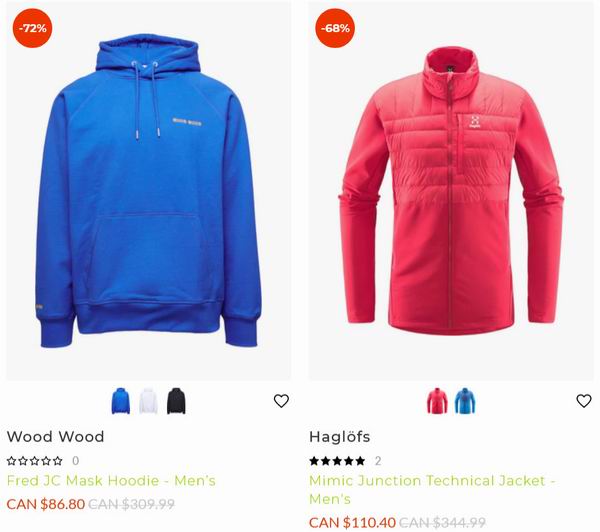This screenshot has width=600, height=532.
Task: Select blue jacket color swatch
Action: click(x=465, y=401)
